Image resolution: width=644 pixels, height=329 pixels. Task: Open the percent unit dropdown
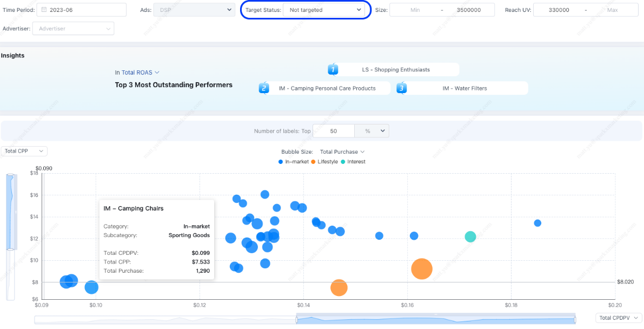[x=371, y=131]
